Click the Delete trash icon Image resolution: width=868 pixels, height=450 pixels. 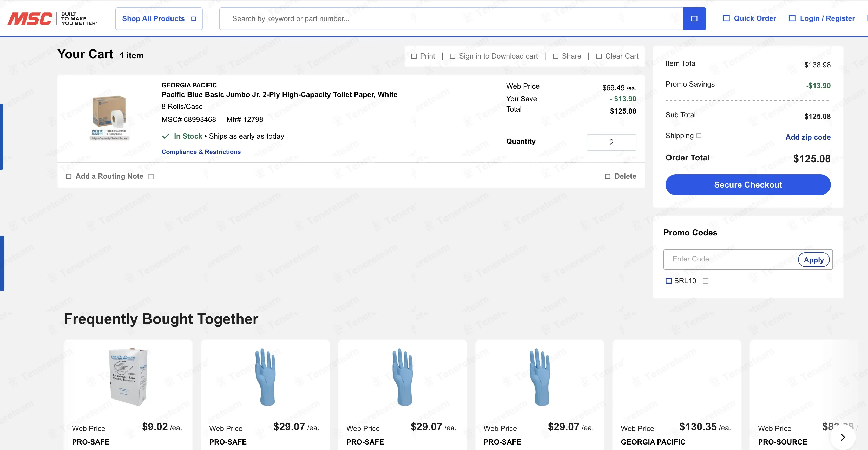tap(608, 176)
